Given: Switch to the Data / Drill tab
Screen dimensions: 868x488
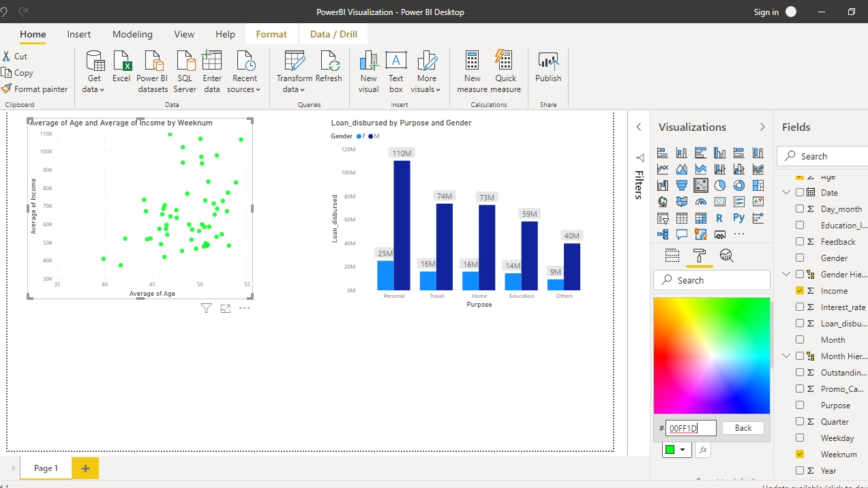Looking at the screenshot, I should tap(333, 34).
